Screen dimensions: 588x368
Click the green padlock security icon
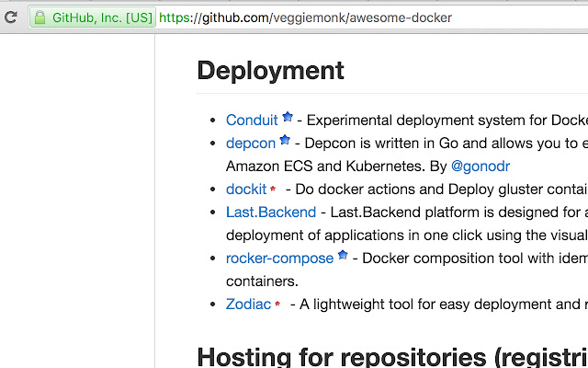point(40,17)
